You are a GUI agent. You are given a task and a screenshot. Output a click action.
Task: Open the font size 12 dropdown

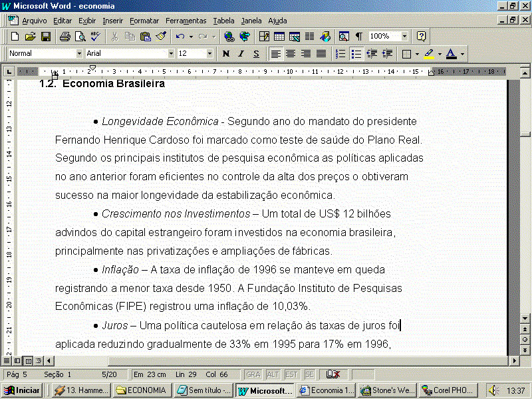[209, 54]
